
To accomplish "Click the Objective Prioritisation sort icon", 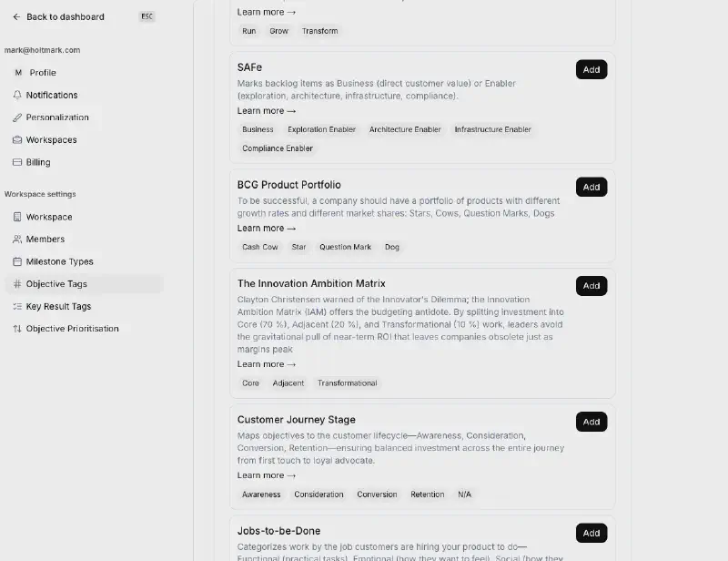I will pyautogui.click(x=17, y=329).
